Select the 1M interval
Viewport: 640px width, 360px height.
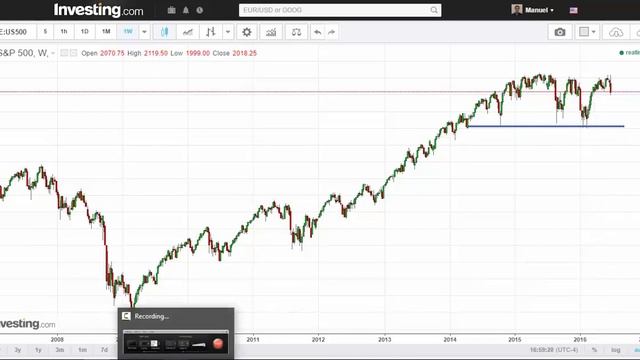(106, 32)
